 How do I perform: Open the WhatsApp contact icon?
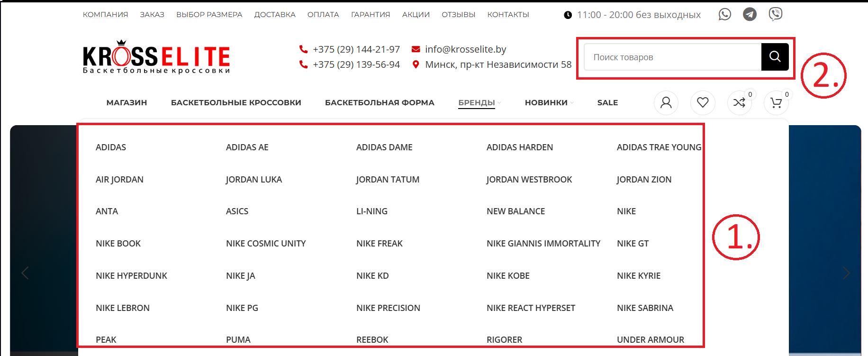(724, 15)
